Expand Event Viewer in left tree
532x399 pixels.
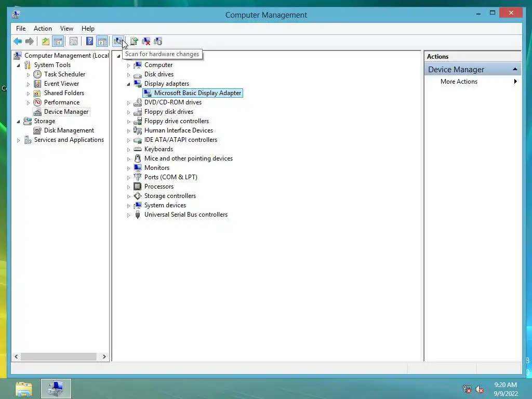(28, 84)
